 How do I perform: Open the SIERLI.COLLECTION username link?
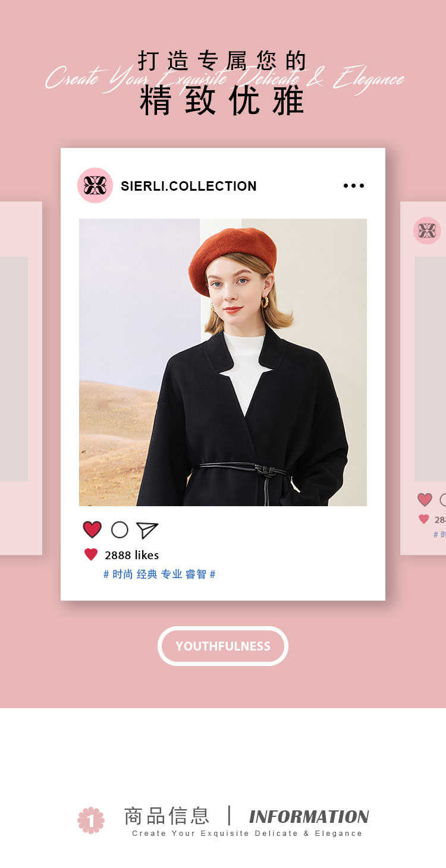[189, 186]
